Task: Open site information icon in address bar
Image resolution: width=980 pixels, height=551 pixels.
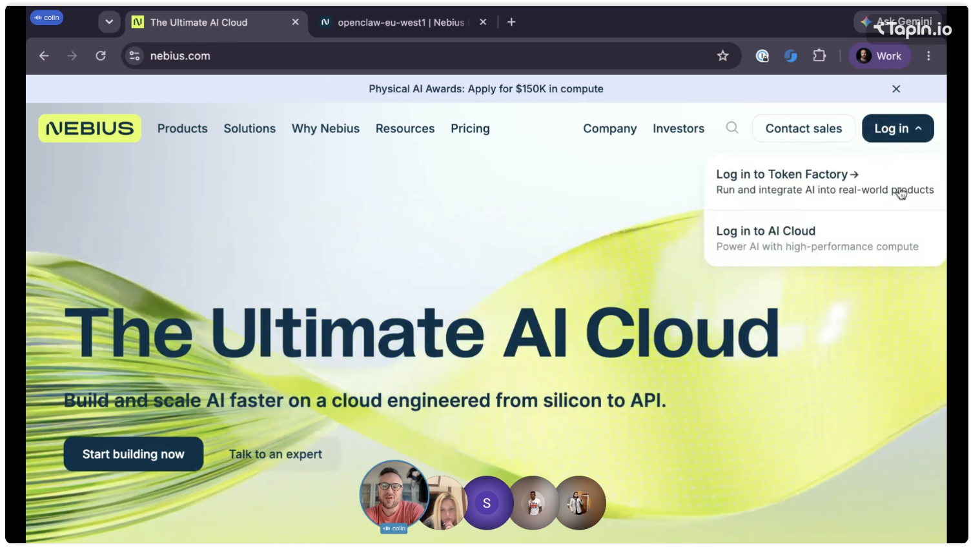Action: coord(134,56)
